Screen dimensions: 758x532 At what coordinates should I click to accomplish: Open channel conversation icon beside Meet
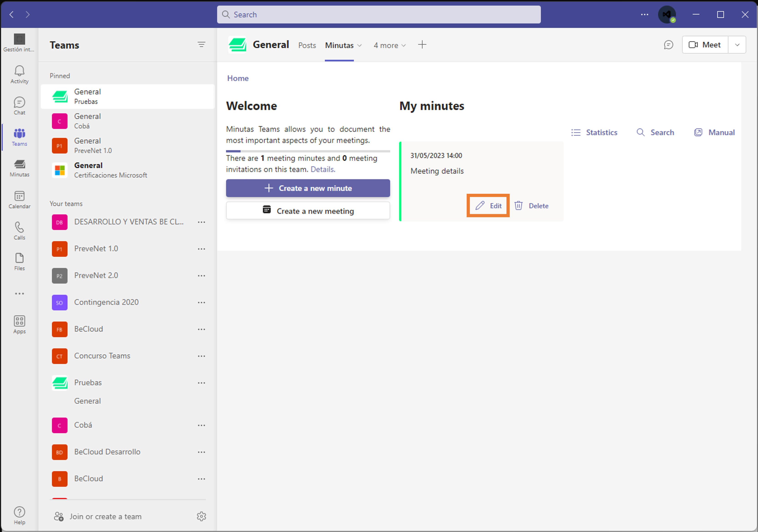[x=669, y=45]
